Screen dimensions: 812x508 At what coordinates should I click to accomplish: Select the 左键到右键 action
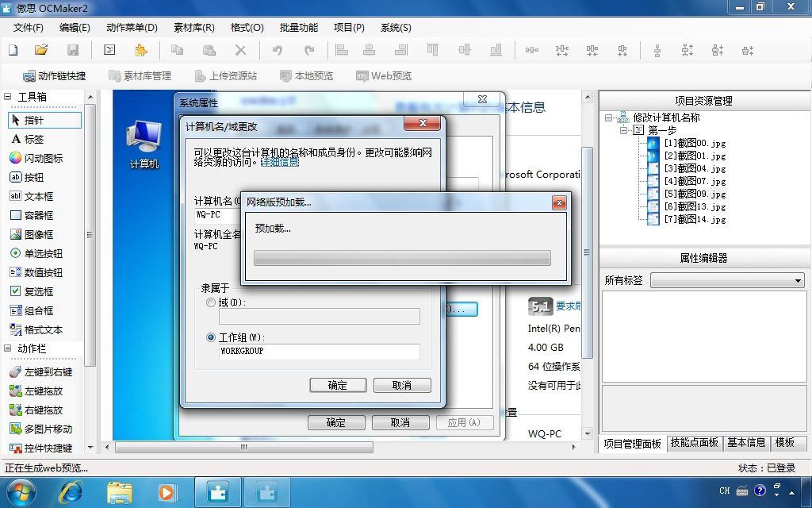pos(41,371)
